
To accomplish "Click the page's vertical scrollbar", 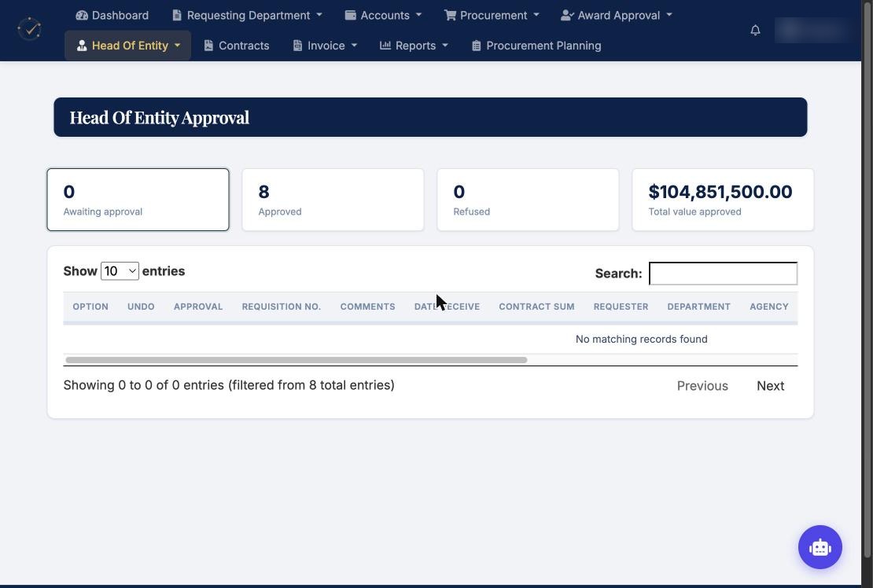I will (867, 278).
